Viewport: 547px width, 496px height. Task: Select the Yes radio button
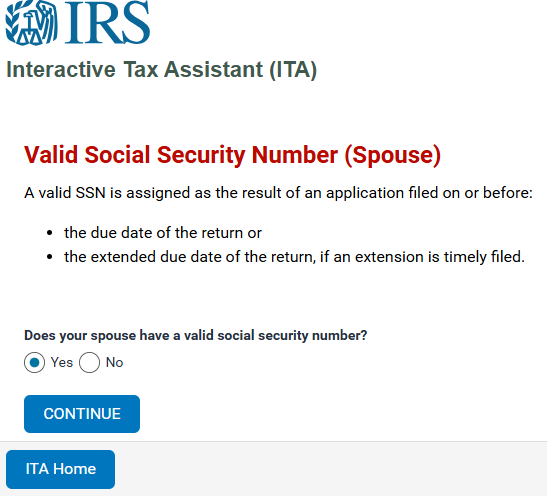[x=34, y=363]
